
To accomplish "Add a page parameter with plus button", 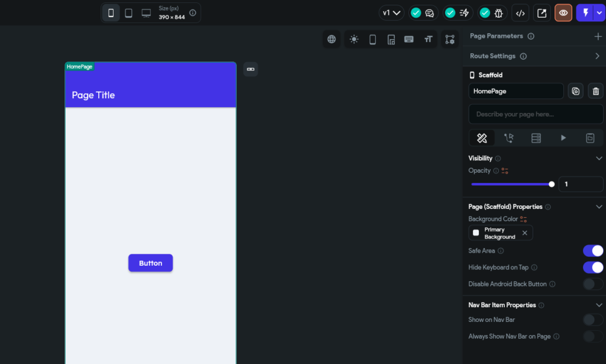I will [598, 36].
